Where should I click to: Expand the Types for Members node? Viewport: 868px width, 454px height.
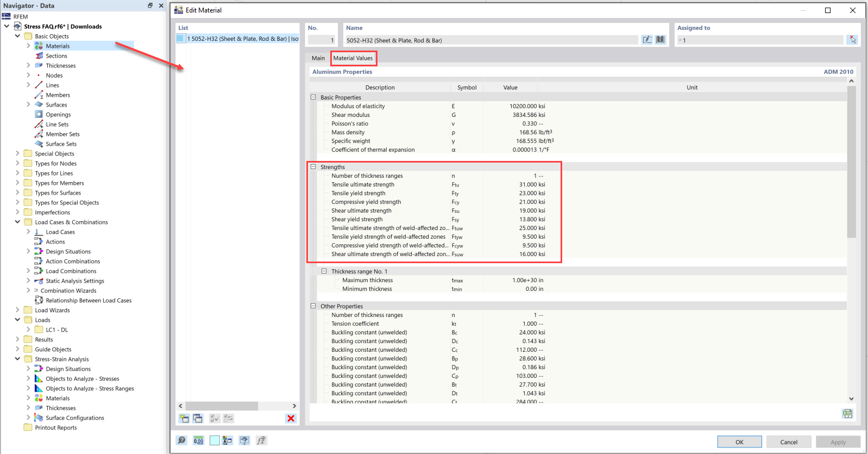(17, 183)
